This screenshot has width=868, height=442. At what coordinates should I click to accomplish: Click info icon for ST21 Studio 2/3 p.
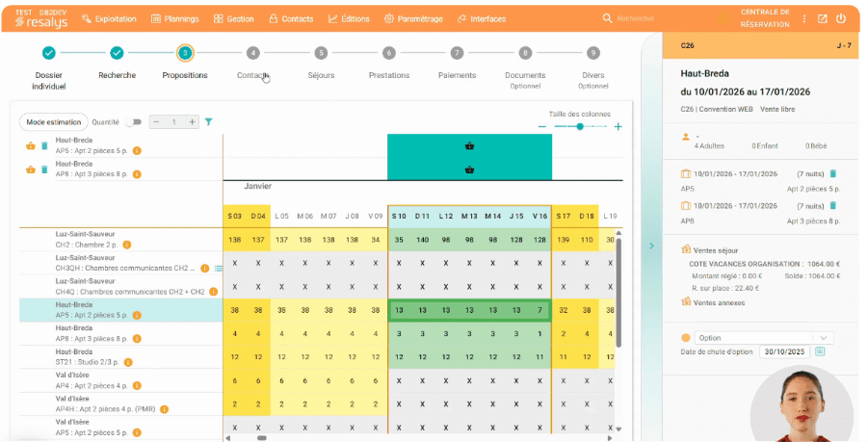[x=128, y=362]
